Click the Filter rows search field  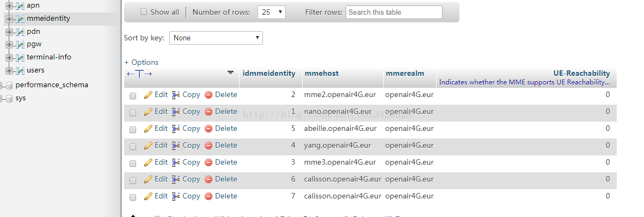pyautogui.click(x=394, y=13)
